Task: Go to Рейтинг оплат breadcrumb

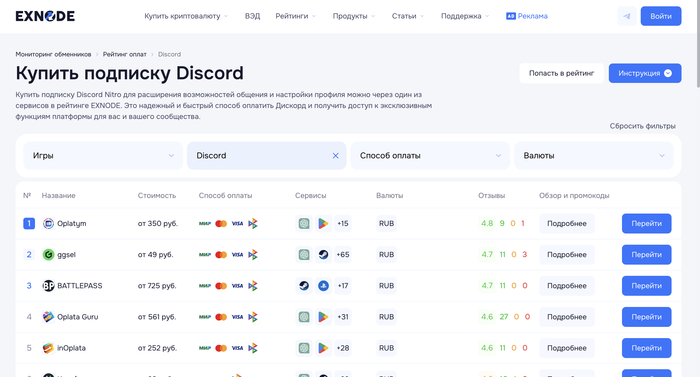Action: [125, 54]
